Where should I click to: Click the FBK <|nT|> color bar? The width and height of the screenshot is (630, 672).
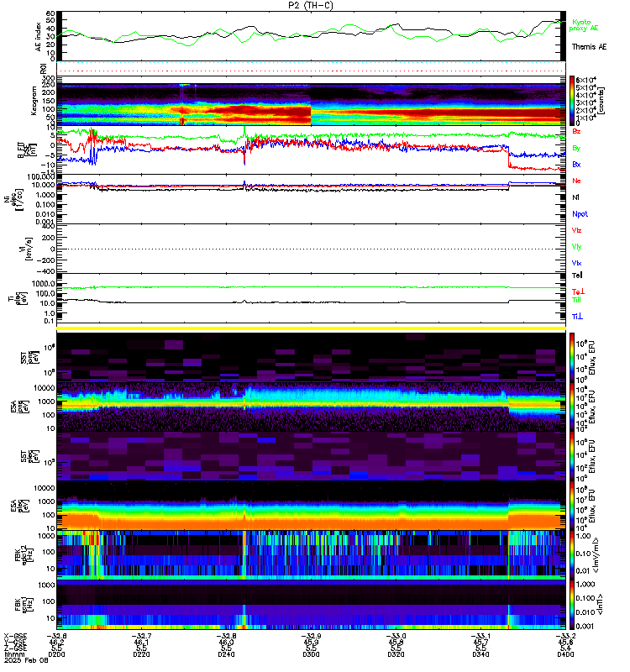point(572,605)
